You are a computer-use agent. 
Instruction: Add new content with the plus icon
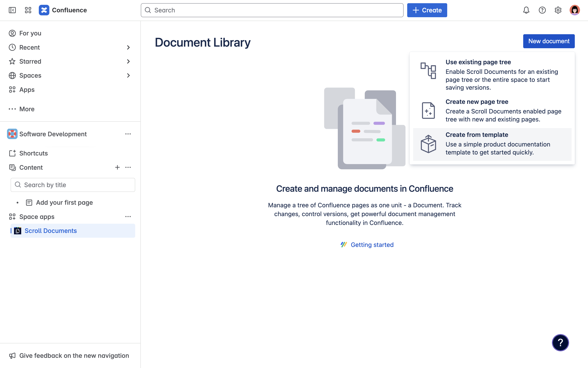tap(117, 167)
